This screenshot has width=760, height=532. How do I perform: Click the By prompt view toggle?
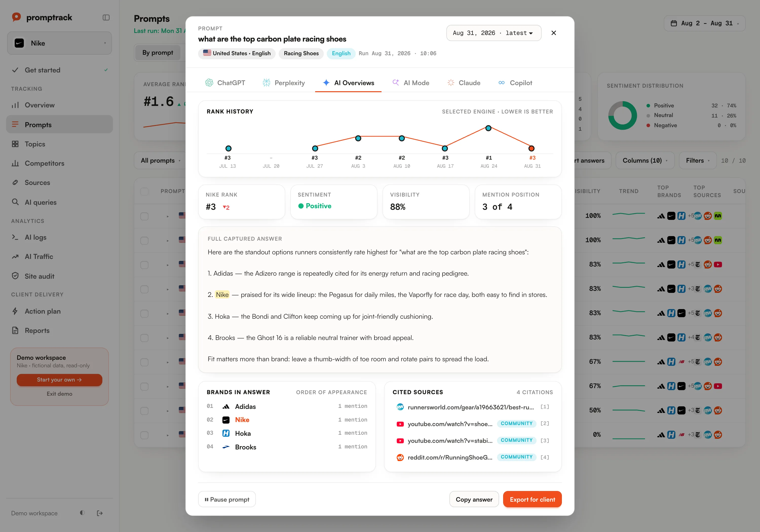tap(158, 53)
